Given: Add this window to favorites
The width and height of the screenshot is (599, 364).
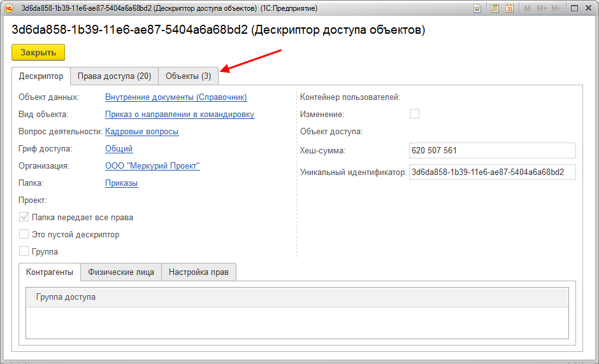Looking at the screenshot, I should (x=477, y=8).
